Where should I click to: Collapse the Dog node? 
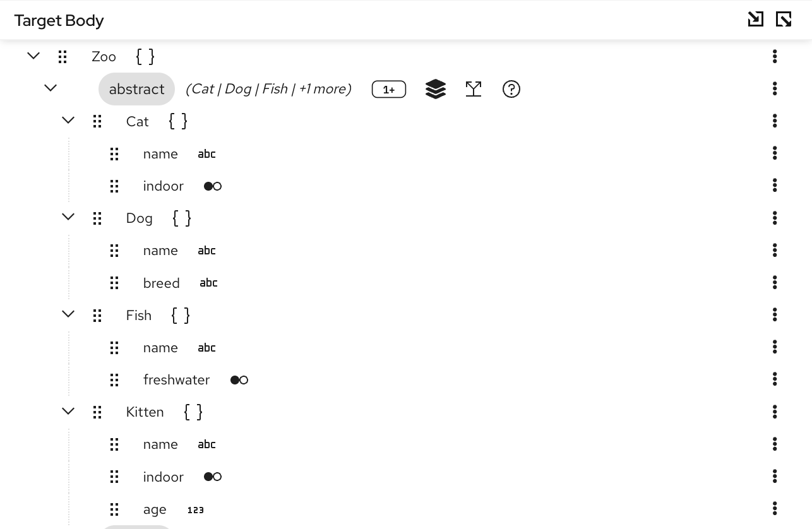coord(68,217)
